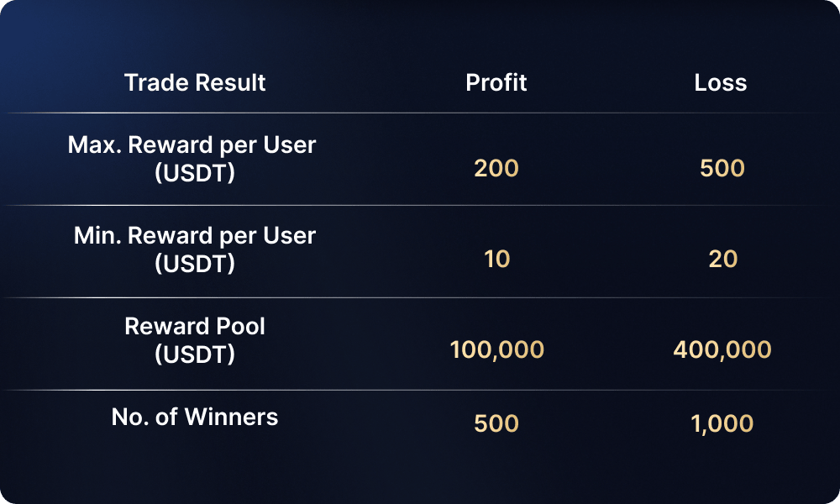Select the Min. Reward per User label
This screenshot has width=840, height=504.
click(x=195, y=236)
